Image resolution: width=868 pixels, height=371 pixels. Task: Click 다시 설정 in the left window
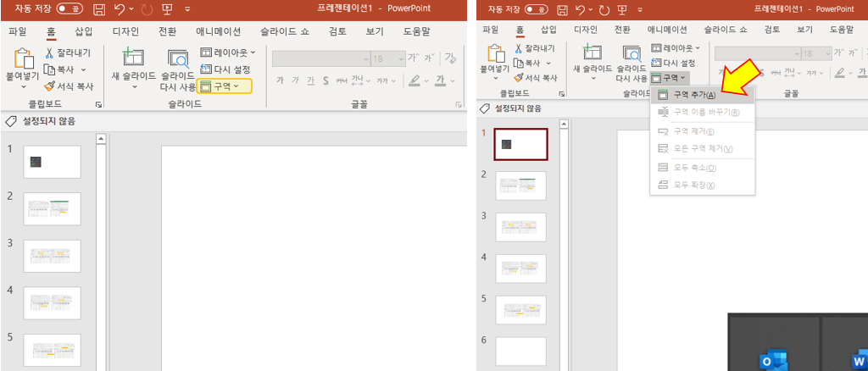tap(225, 69)
